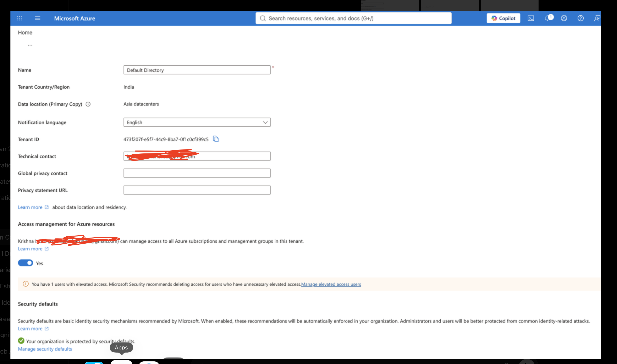This screenshot has height=364, width=617.
Task: Open Cloud Shell from the header
Action: 531,18
